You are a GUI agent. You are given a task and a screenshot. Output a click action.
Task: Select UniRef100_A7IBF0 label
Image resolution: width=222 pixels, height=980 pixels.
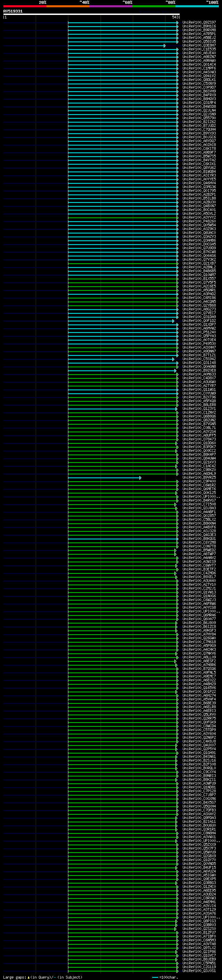199,937
